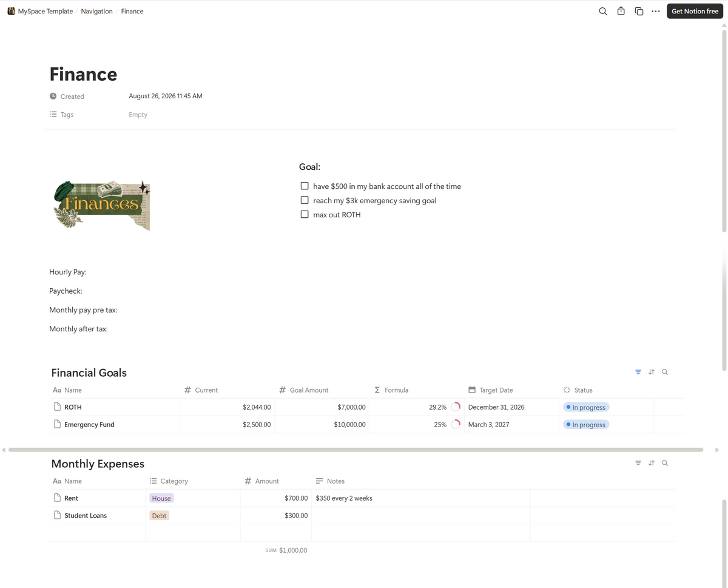Click the sort icon in Monthly Expenses
This screenshot has height=588, width=728.
[652, 463]
